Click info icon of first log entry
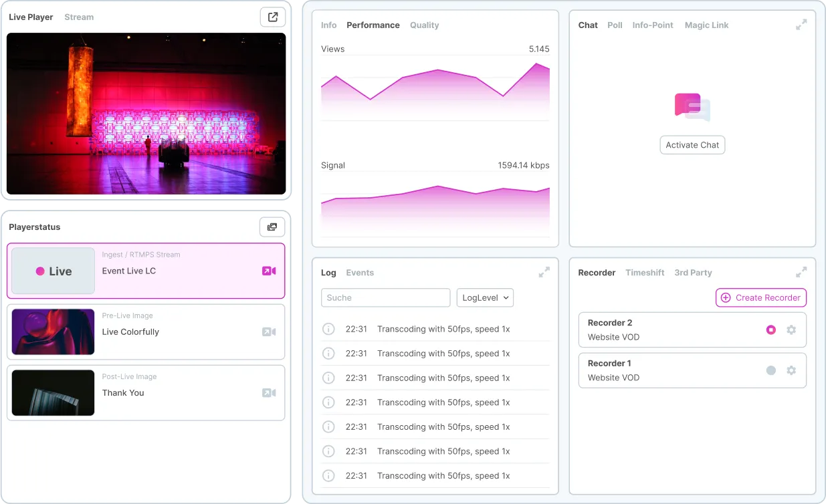Screen dimensions: 826x504 click(x=328, y=329)
